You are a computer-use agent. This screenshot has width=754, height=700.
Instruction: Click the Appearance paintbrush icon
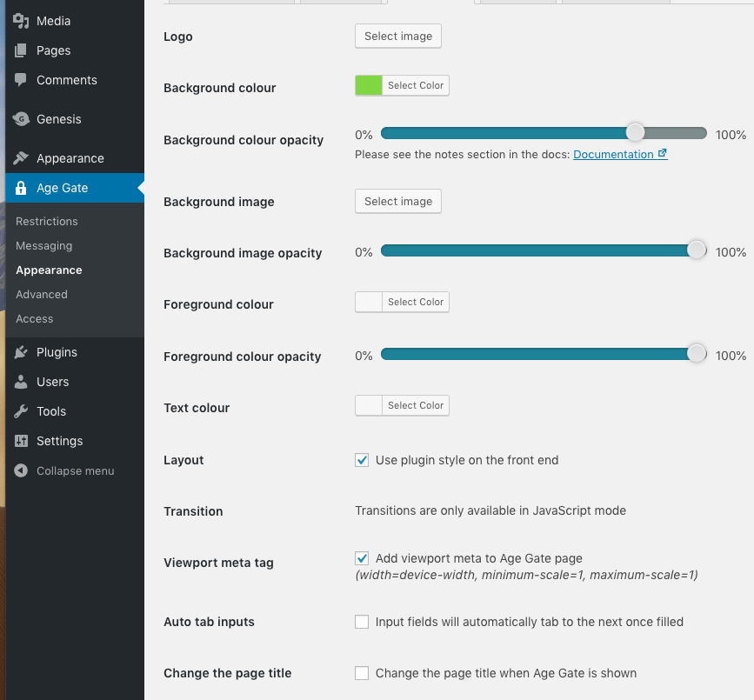coord(22,158)
